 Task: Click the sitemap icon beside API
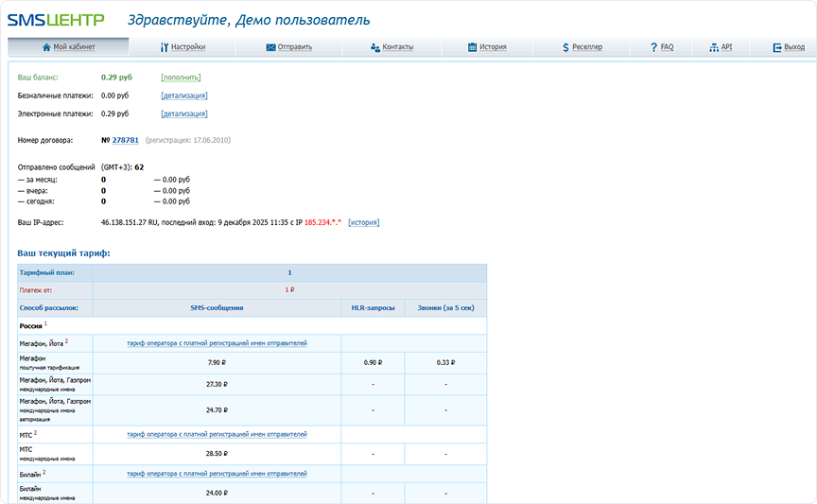[x=714, y=47]
